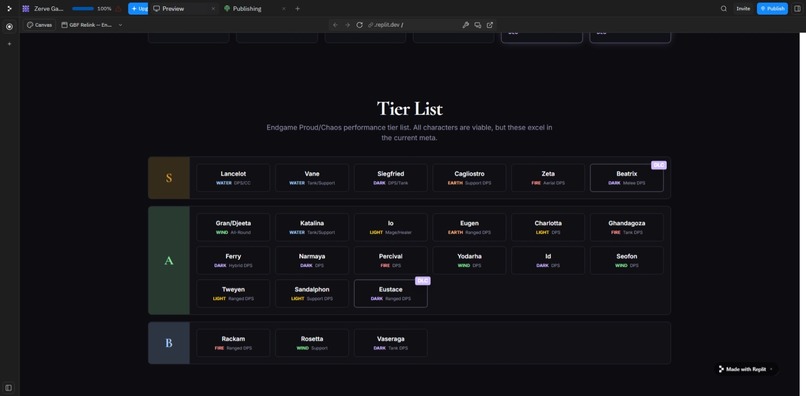806x396 pixels.
Task: Open the Canvas view button
Action: click(39, 25)
